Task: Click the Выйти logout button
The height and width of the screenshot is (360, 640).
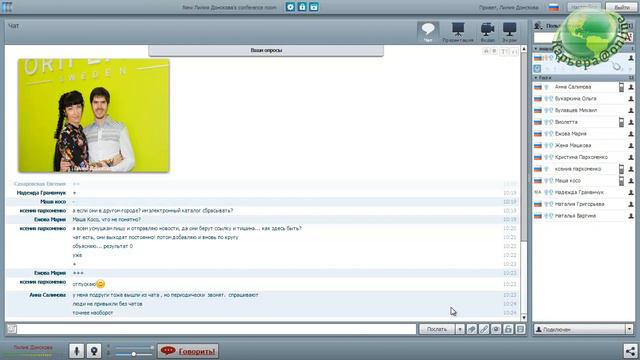Action: [x=622, y=7]
